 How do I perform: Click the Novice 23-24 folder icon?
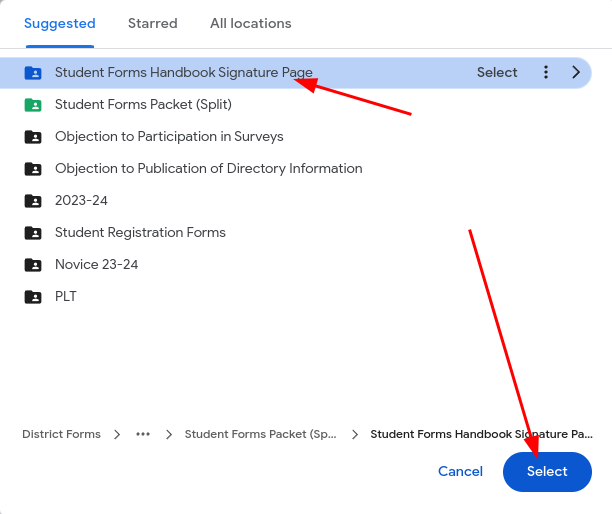pyautogui.click(x=33, y=265)
